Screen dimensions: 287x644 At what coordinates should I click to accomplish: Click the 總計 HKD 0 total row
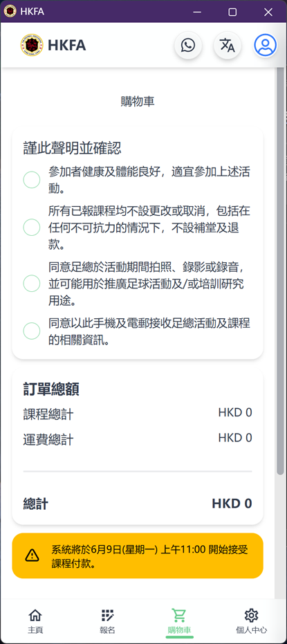pyautogui.click(x=138, y=504)
